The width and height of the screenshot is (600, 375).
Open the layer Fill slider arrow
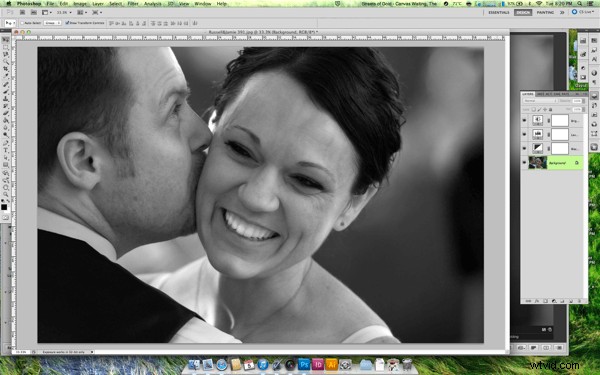[584, 109]
